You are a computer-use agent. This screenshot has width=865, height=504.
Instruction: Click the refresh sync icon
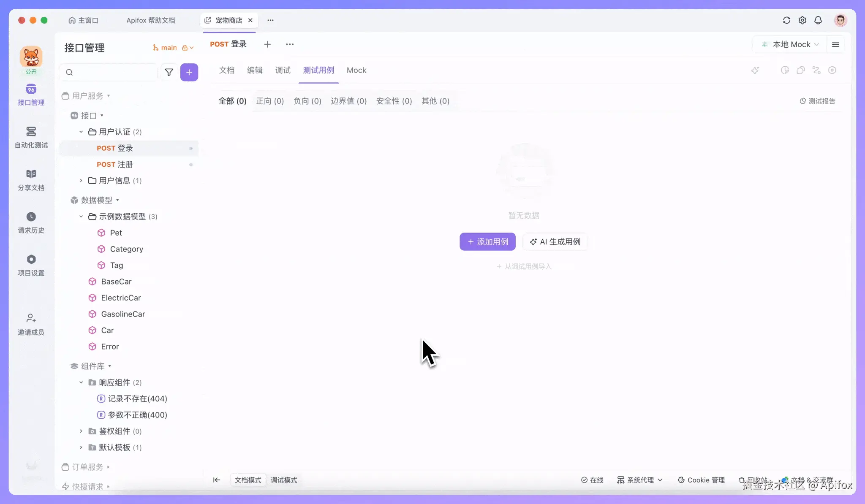(x=786, y=20)
